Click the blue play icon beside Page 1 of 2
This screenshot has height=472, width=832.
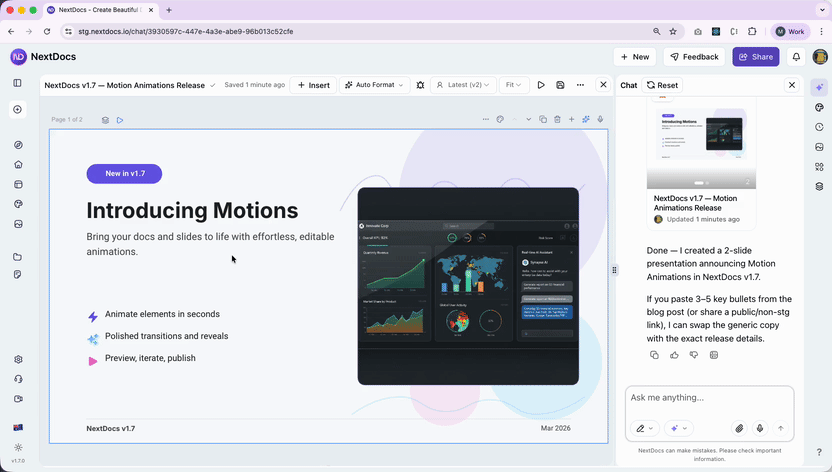pos(120,120)
